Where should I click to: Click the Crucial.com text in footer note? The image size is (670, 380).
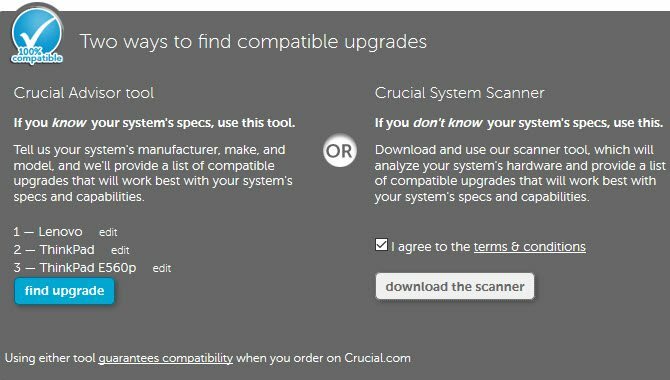(x=377, y=358)
